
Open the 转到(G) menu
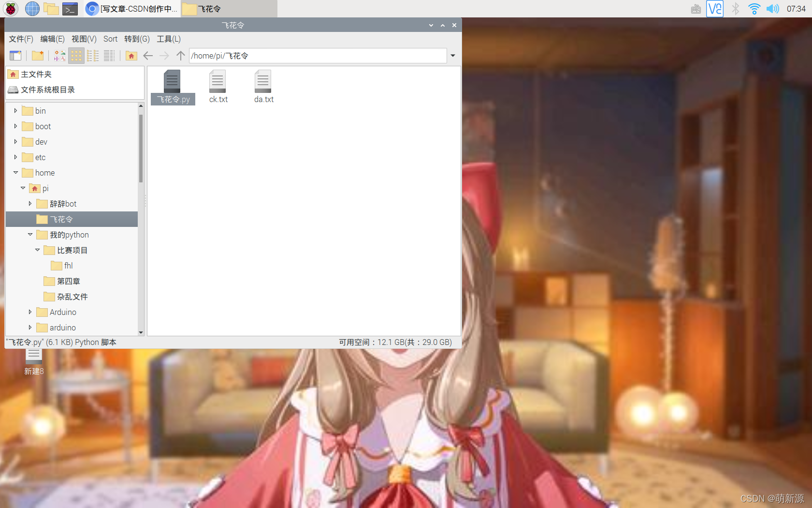tap(137, 39)
